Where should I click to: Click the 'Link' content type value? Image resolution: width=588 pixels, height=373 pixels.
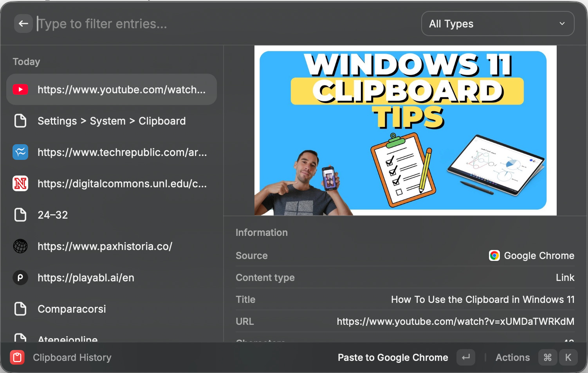click(565, 277)
